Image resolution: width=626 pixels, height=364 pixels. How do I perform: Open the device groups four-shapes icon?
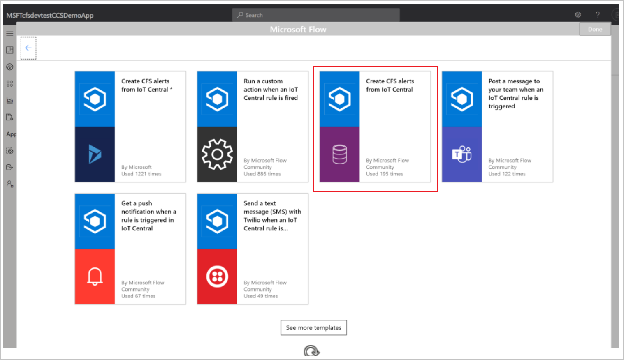pos(10,84)
